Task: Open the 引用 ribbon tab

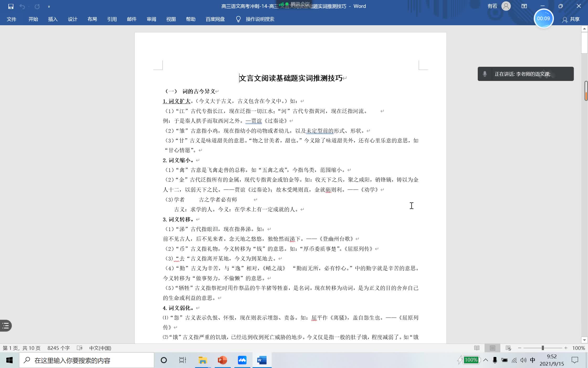Action: pyautogui.click(x=112, y=19)
